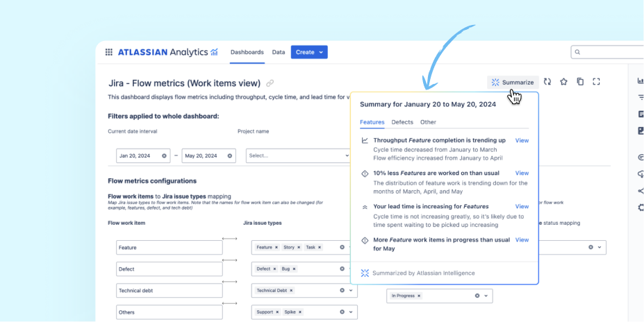Edit the Feature flow work item name

pos(170,247)
